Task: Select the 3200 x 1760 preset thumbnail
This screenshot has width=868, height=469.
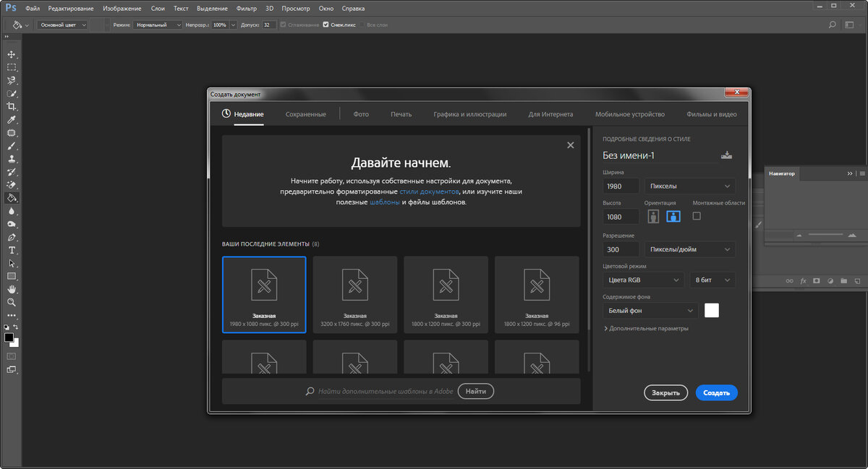Action: [355, 294]
